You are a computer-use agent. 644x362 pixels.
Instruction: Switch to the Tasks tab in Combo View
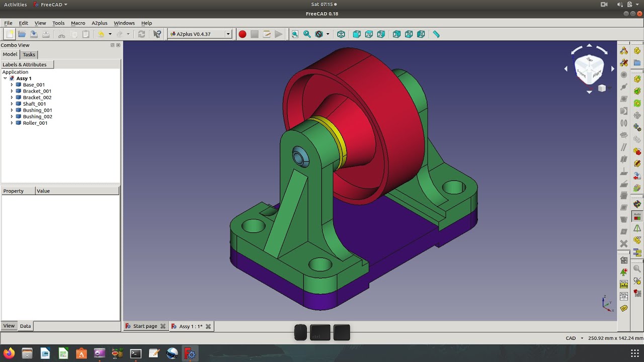click(29, 54)
